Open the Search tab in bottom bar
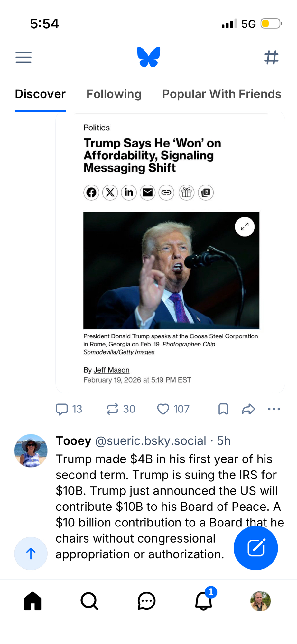 [89, 601]
